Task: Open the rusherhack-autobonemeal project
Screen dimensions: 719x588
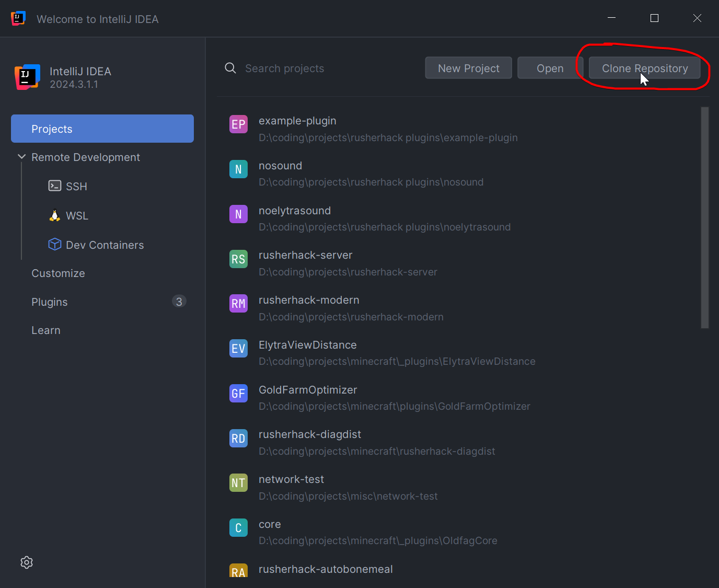Action: [x=326, y=569]
